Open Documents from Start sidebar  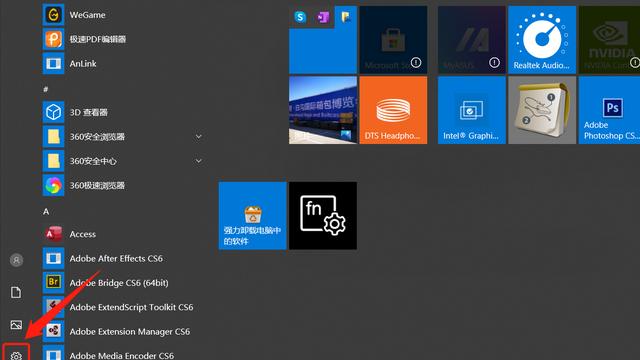pyautogui.click(x=16, y=292)
